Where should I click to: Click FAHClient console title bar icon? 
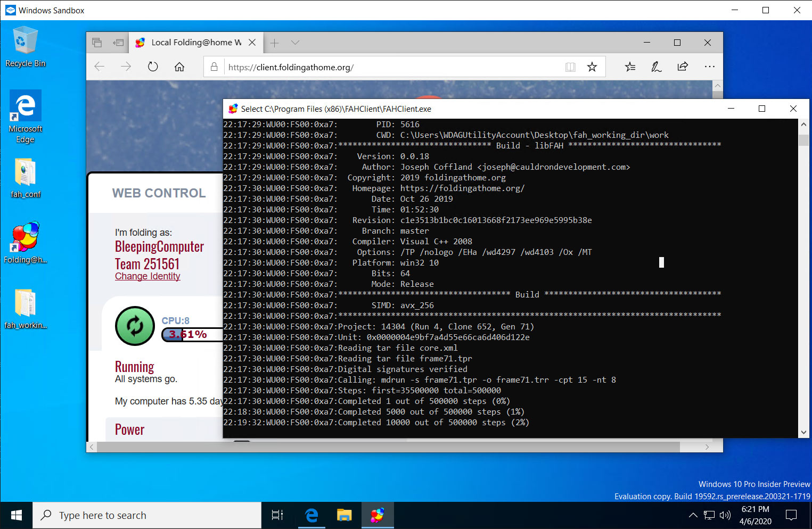point(233,109)
